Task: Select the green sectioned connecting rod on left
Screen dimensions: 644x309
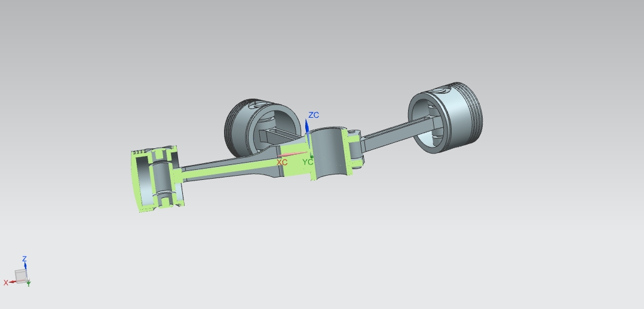Action: (x=232, y=169)
